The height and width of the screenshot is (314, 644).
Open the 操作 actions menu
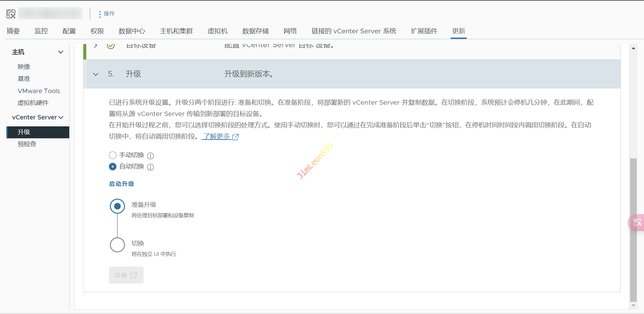(x=106, y=14)
